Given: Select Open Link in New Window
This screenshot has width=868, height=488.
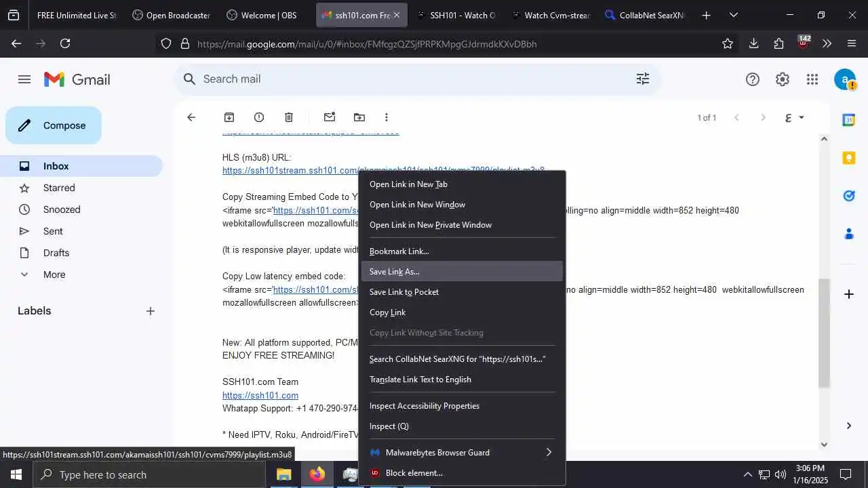Looking at the screenshot, I should tap(462, 205).
